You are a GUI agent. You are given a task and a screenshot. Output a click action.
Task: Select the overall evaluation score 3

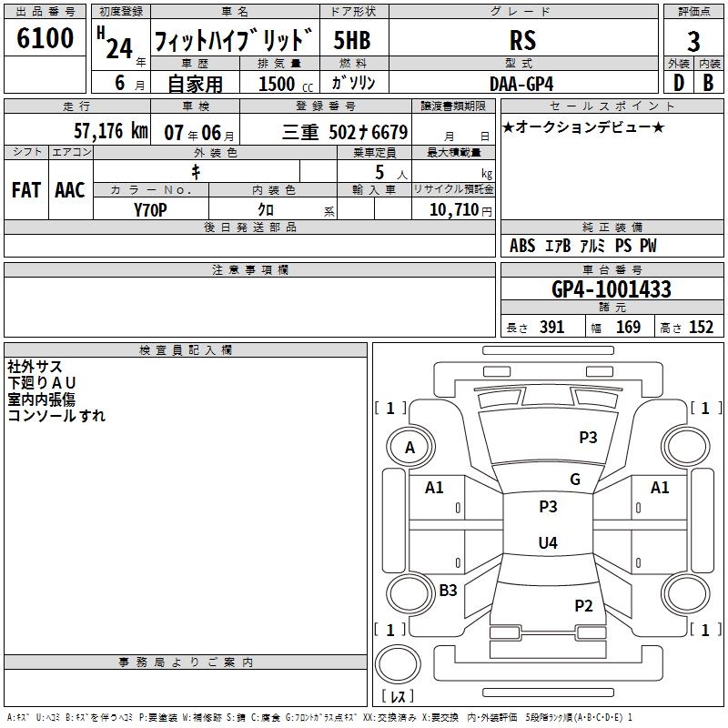click(x=693, y=42)
